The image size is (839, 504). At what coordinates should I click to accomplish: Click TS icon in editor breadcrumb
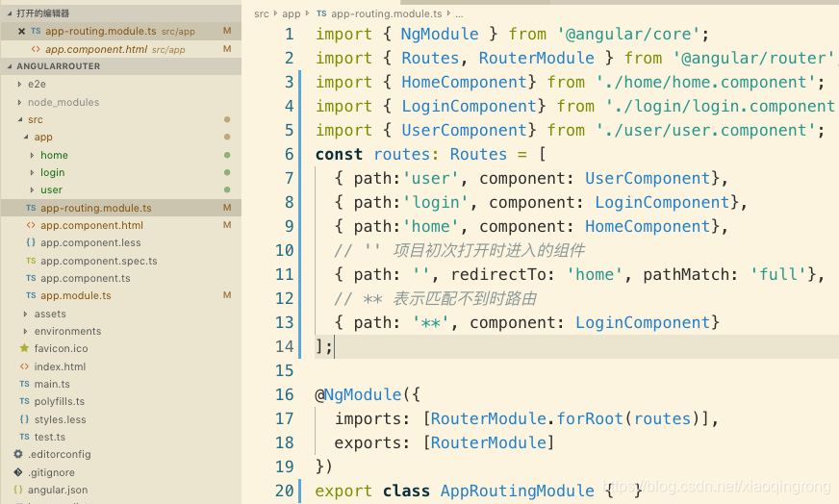click(x=321, y=13)
